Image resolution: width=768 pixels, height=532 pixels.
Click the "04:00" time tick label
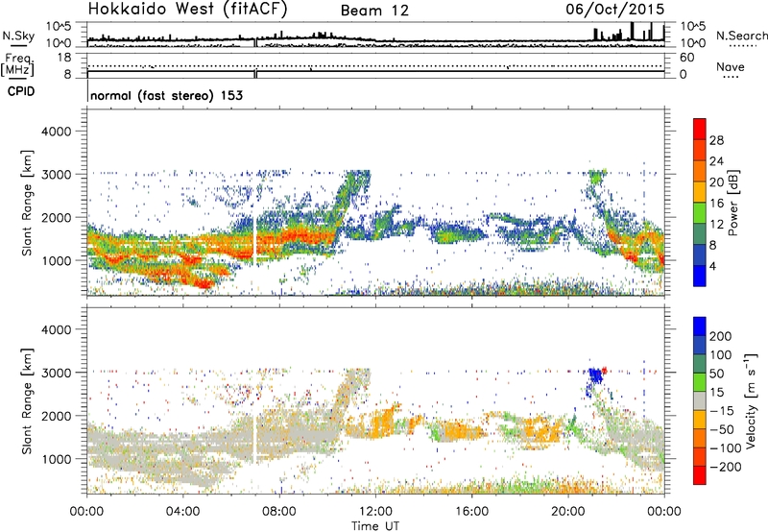pyautogui.click(x=182, y=512)
